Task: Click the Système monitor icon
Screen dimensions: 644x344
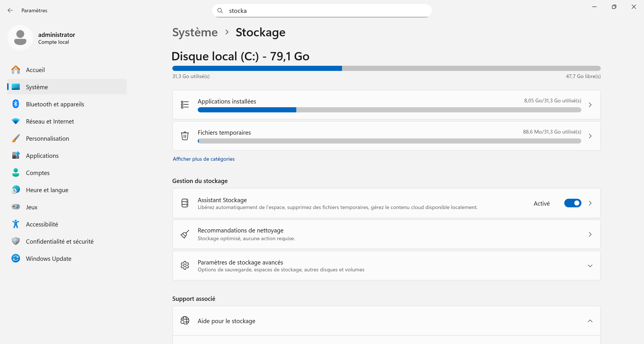Action: (16, 87)
